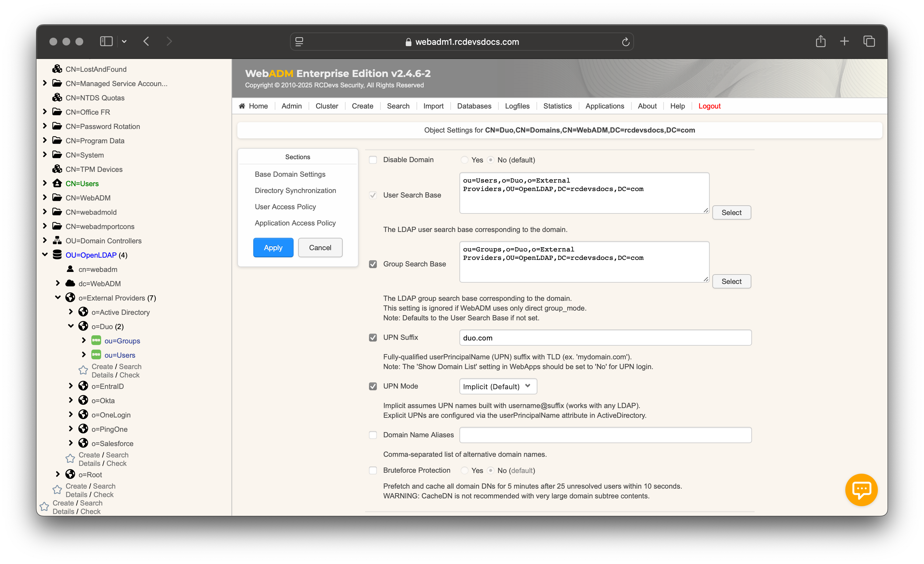Open the UPN Mode dropdown
The width and height of the screenshot is (924, 564).
[x=498, y=386]
